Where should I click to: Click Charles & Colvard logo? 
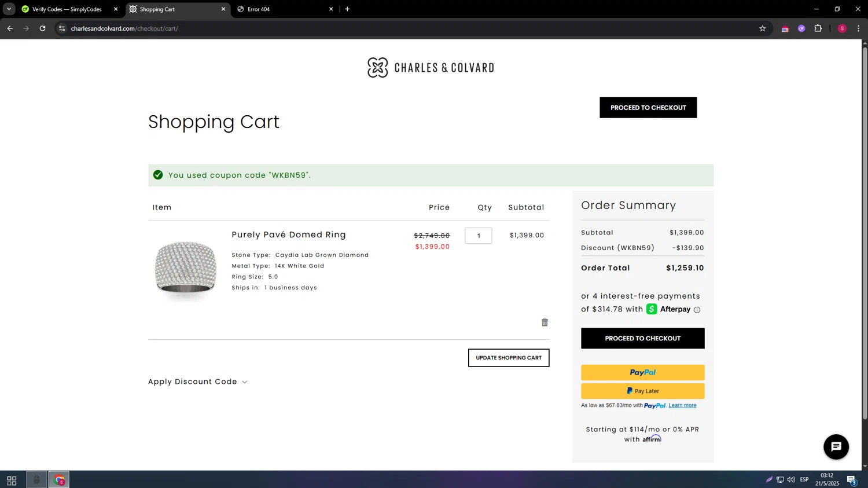[431, 68]
